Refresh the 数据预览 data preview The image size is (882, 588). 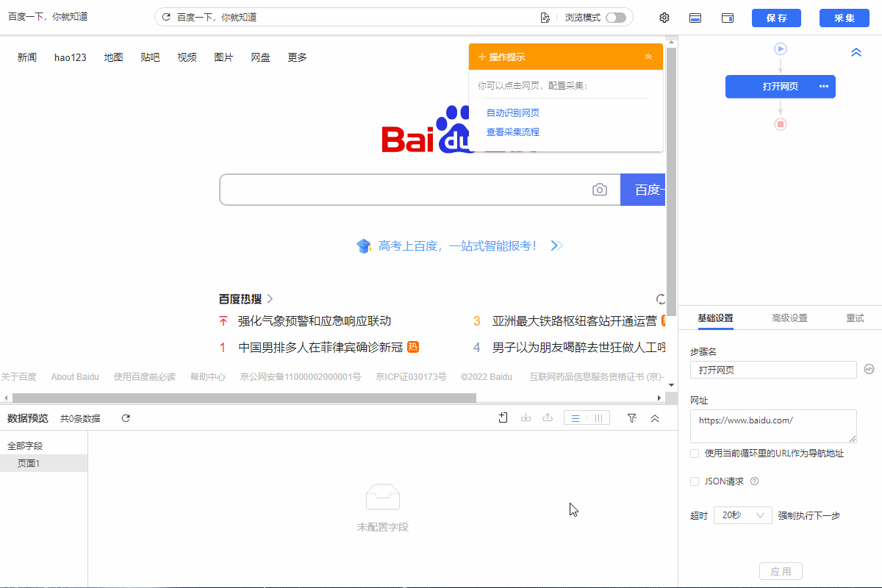click(x=126, y=418)
